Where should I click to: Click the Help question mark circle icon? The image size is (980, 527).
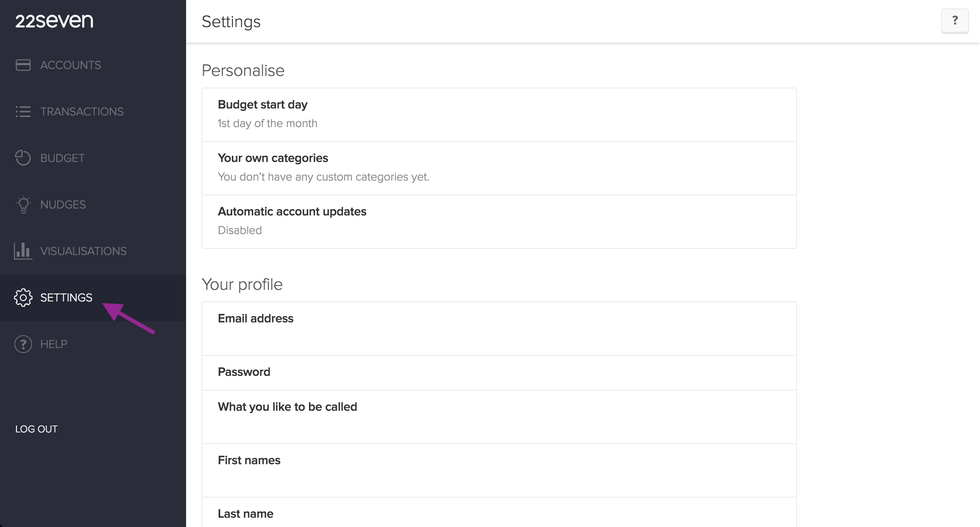click(23, 344)
